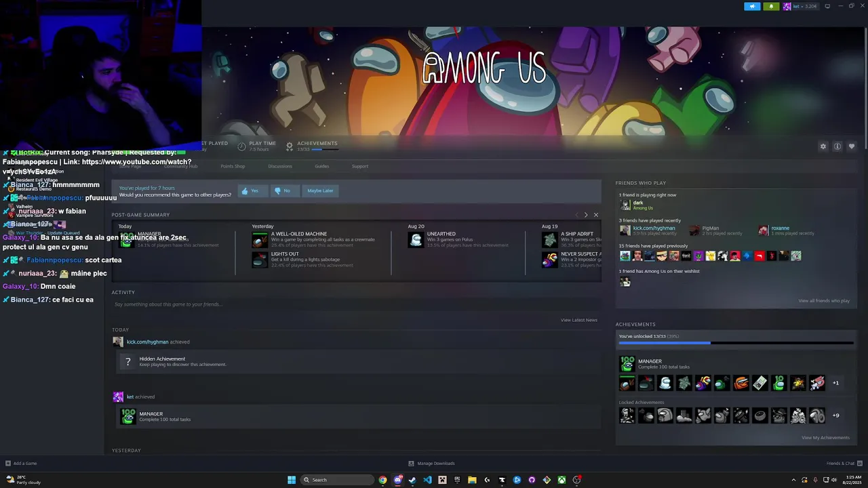Open Visual Studio Code from taskbar
The image size is (868, 488).
coord(427,480)
